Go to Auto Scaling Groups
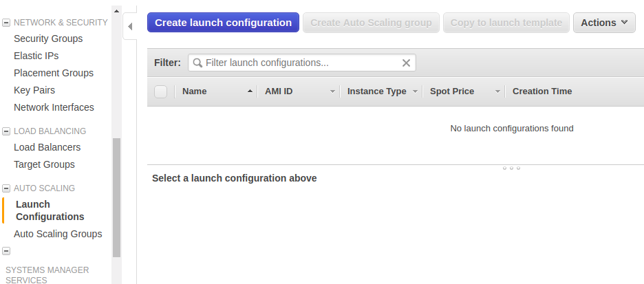This screenshot has width=644, height=284. click(58, 234)
